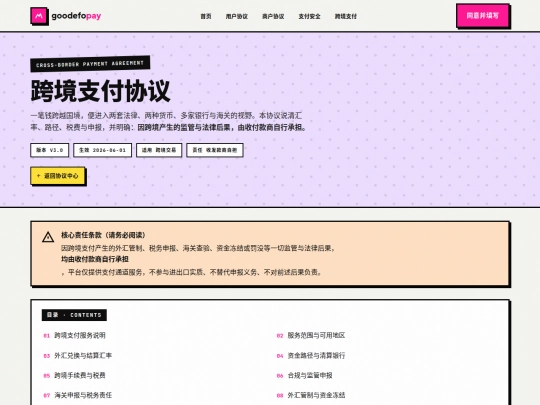
Task: Click the 适用 跨境交易 tag
Action: [159, 150]
